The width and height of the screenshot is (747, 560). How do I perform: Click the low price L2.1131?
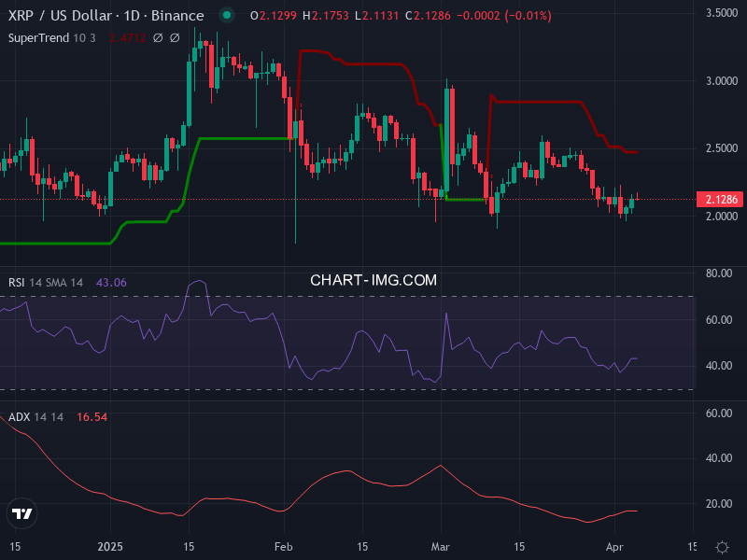(377, 16)
